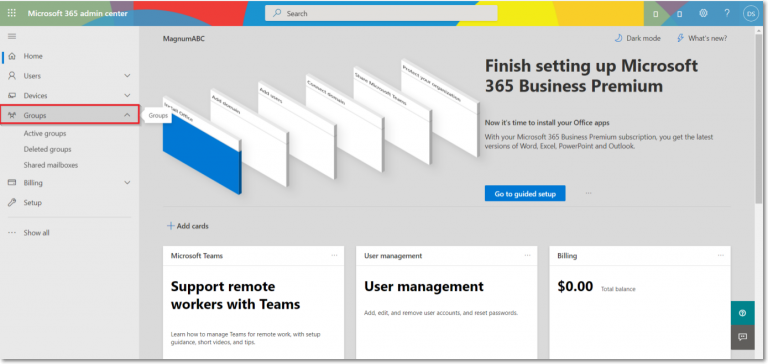Click the Add cards link
768x364 pixels.
[x=188, y=226]
